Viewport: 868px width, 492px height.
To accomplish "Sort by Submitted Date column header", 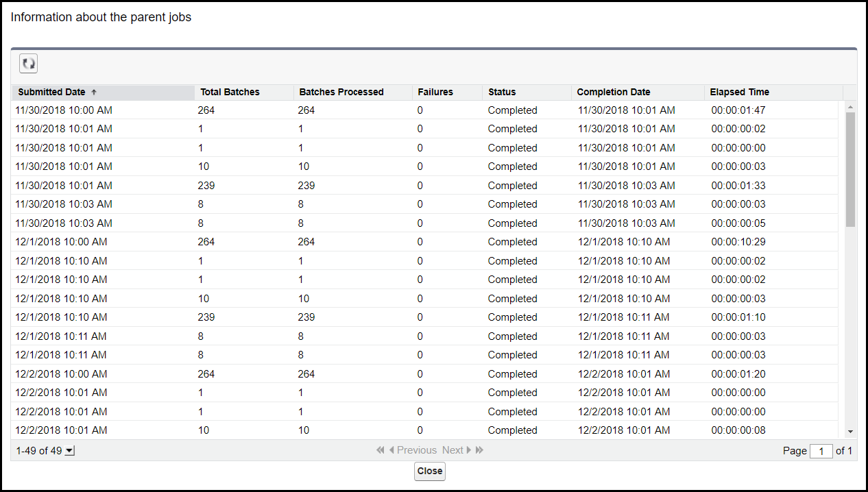I will click(x=52, y=92).
